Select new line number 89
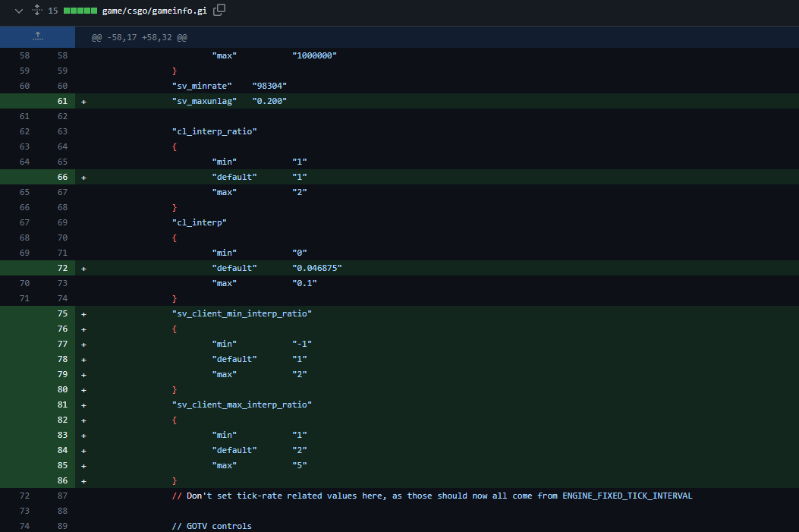Image resolution: width=799 pixels, height=532 pixels. (x=62, y=526)
